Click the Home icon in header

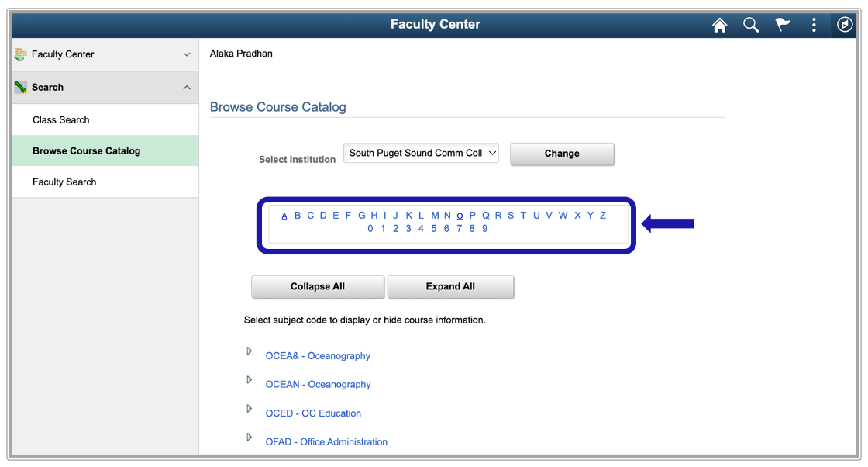point(720,25)
